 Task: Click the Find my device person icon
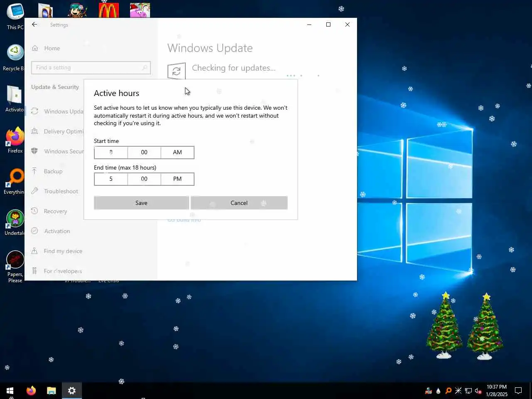click(34, 251)
